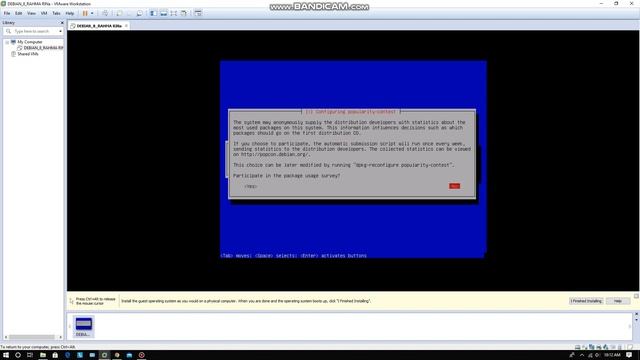Click I Finished Installing button
Screen dimensions: 640x360
(x=586, y=301)
